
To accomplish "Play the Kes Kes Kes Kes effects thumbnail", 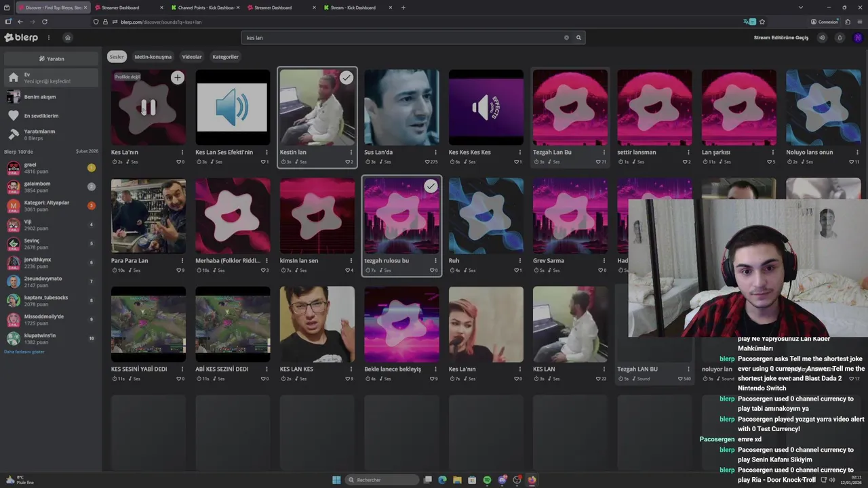I will tap(486, 107).
